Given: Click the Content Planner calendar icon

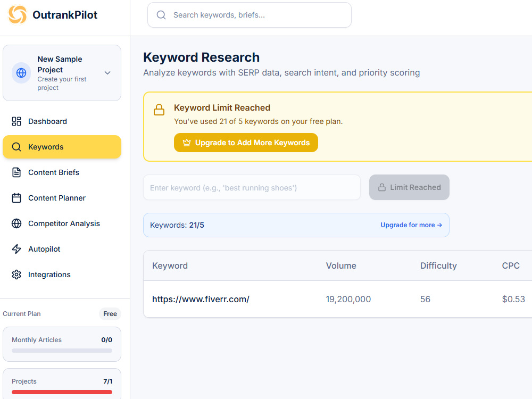Looking at the screenshot, I should coord(16,198).
